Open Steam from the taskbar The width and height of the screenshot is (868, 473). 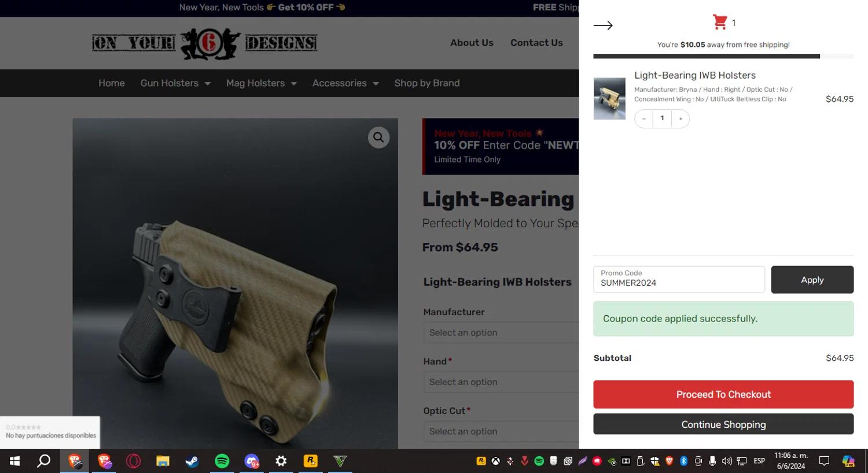(192, 461)
